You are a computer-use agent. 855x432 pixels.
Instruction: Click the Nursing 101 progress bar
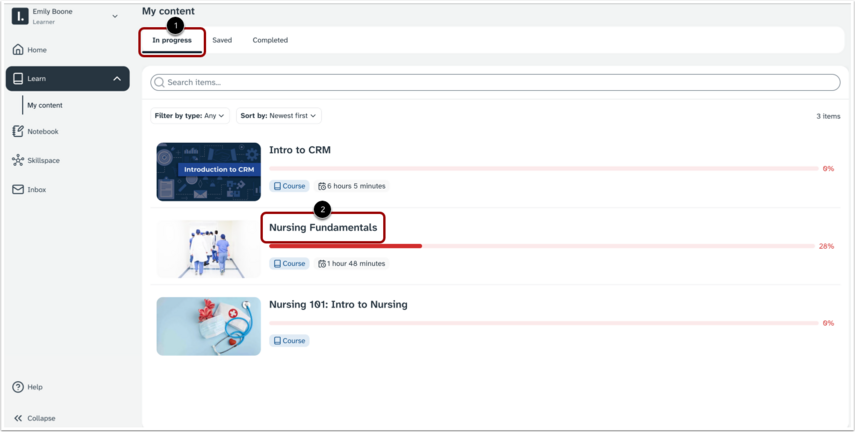(x=544, y=323)
